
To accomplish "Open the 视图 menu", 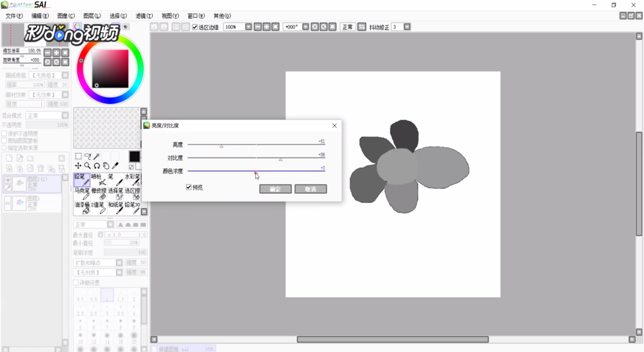I will pyautogui.click(x=170, y=16).
